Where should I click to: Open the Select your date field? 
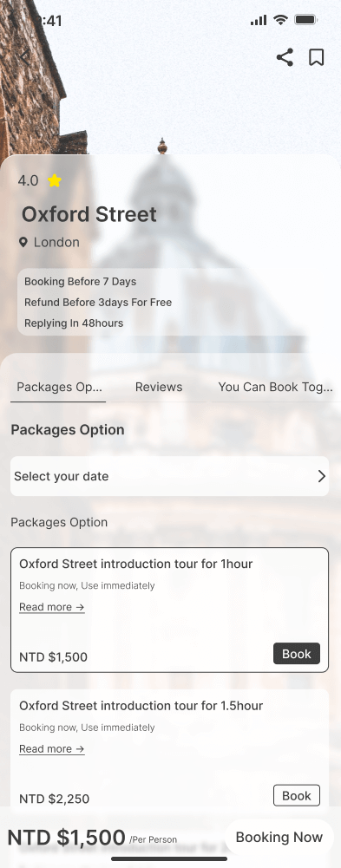[x=169, y=476]
